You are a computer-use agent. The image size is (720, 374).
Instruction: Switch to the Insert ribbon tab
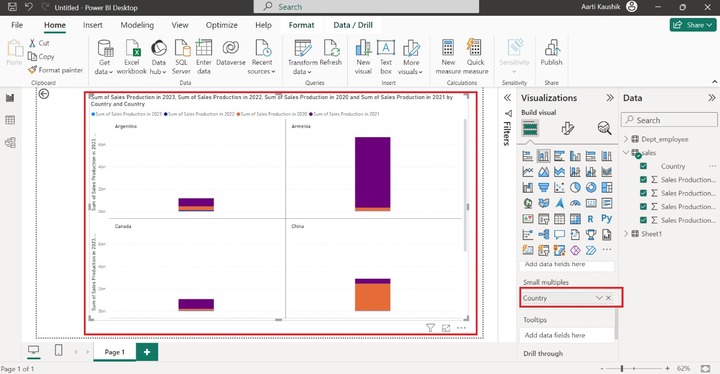(x=93, y=25)
